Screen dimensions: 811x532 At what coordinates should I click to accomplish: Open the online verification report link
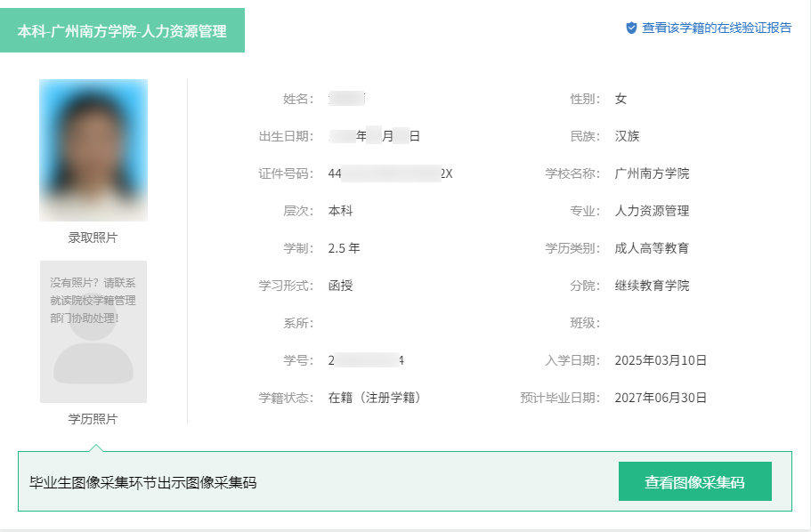click(x=717, y=28)
